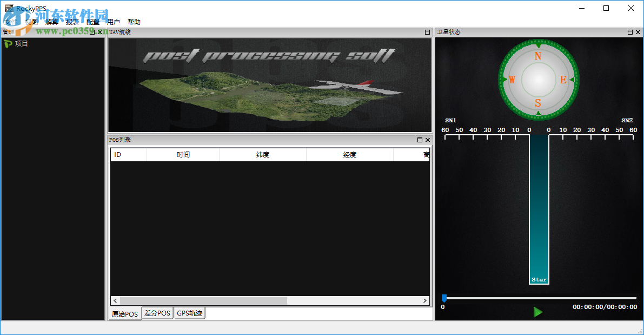Click the 时间 column header
The image size is (644, 335).
tap(183, 155)
